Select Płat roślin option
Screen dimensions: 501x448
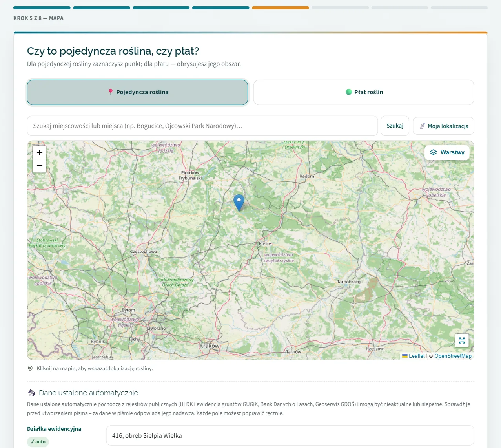tap(364, 92)
